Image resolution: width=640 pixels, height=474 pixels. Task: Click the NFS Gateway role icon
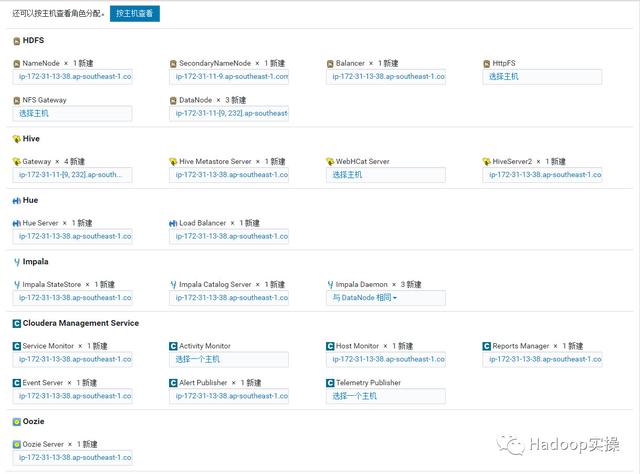(17, 100)
